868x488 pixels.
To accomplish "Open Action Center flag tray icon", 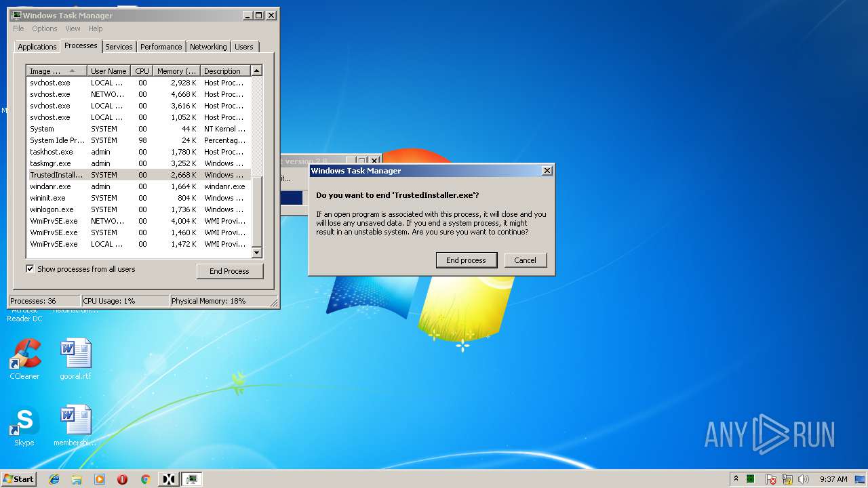I will pos(771,479).
